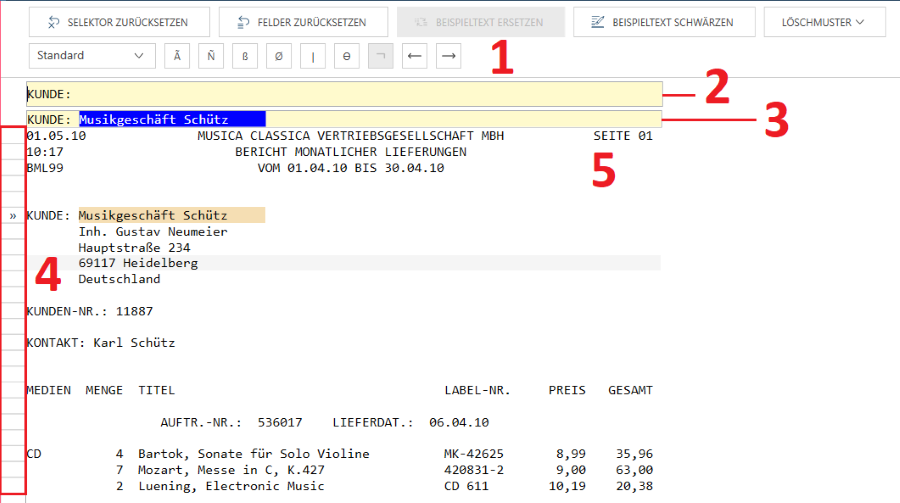Click the Beispieltext ersetzen button
This screenshot has height=503, width=900.
point(480,22)
